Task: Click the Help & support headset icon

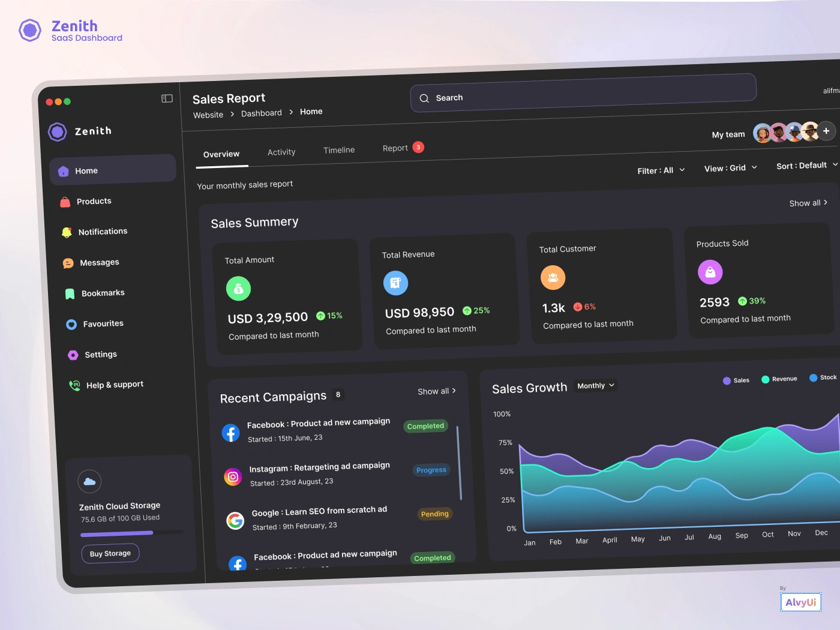Action: [x=74, y=385]
